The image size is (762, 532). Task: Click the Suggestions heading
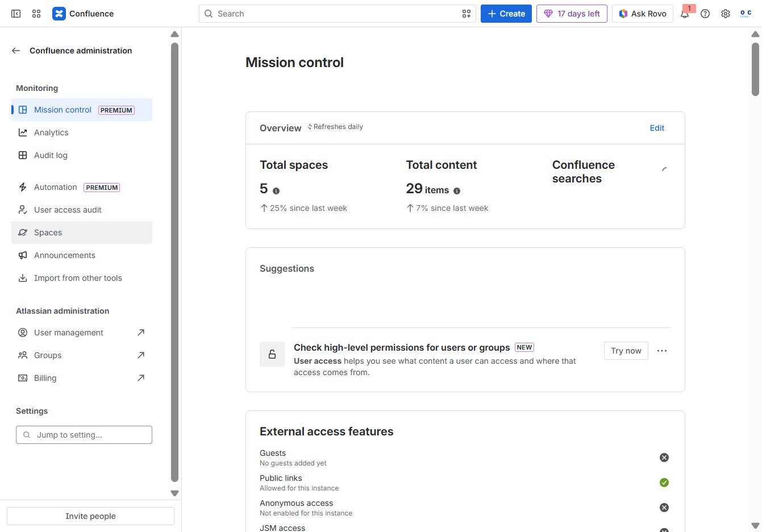pyautogui.click(x=287, y=268)
